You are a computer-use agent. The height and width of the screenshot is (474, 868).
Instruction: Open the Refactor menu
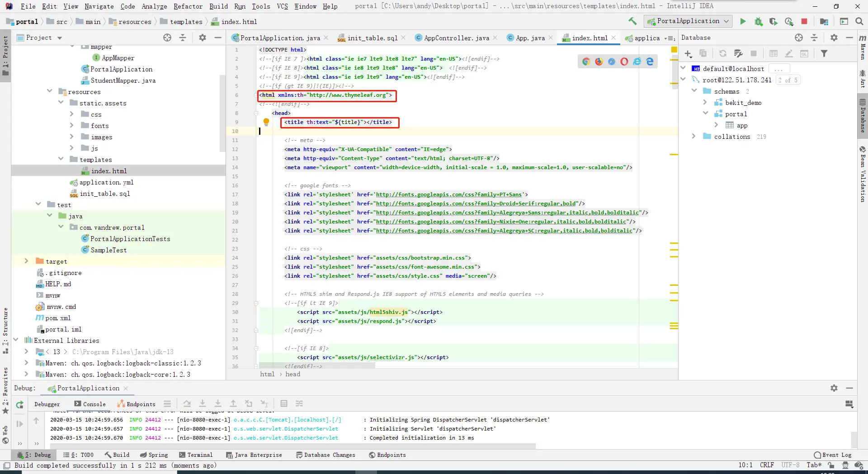click(188, 6)
